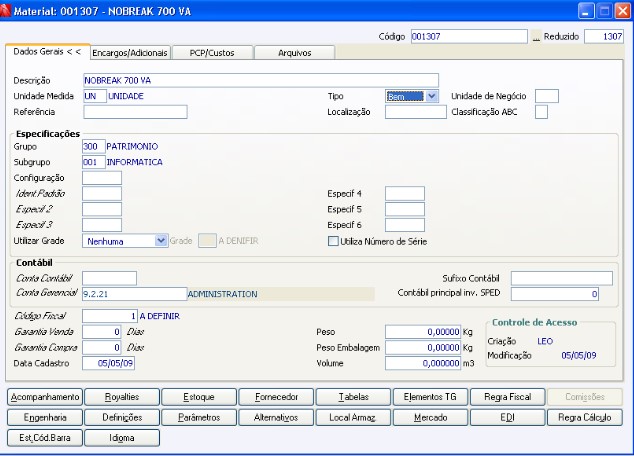634x456 pixels.
Task: Click the Alternativos button
Action: (x=276, y=418)
